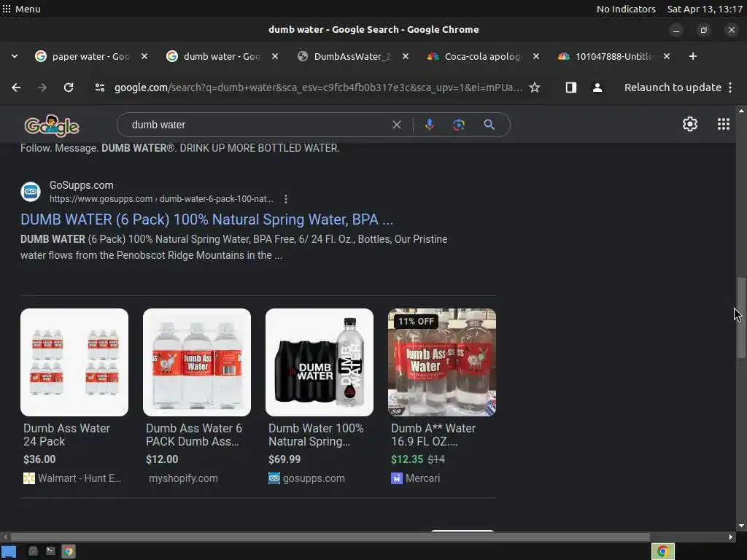Open Dumb A** Water 16.9 FL OZ listing
The image size is (747, 560).
tap(433, 435)
